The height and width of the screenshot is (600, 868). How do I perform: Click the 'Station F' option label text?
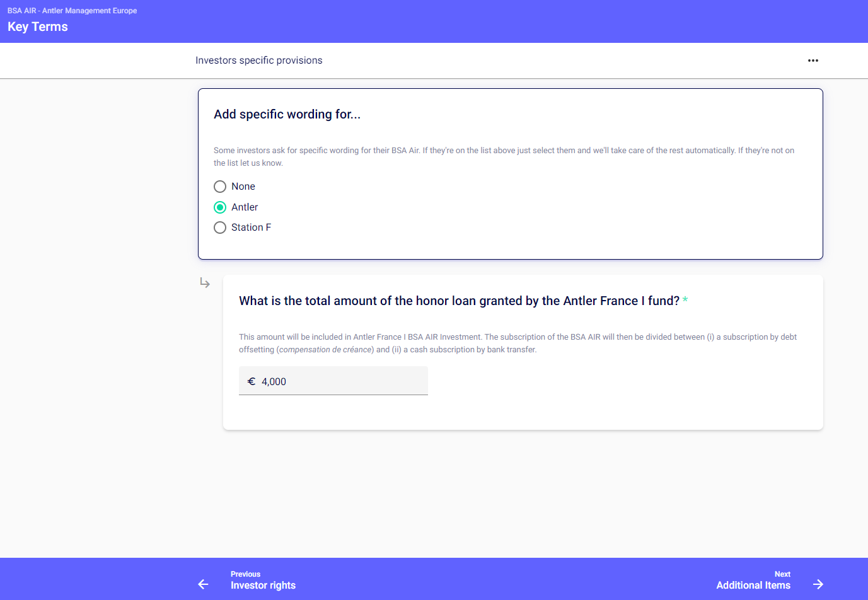pyautogui.click(x=251, y=228)
